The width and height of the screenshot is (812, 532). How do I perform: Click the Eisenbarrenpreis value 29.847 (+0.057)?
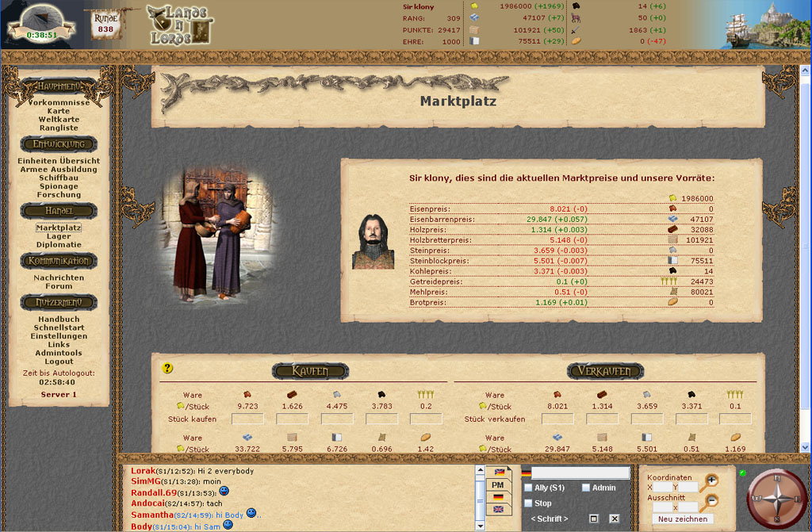click(x=557, y=220)
